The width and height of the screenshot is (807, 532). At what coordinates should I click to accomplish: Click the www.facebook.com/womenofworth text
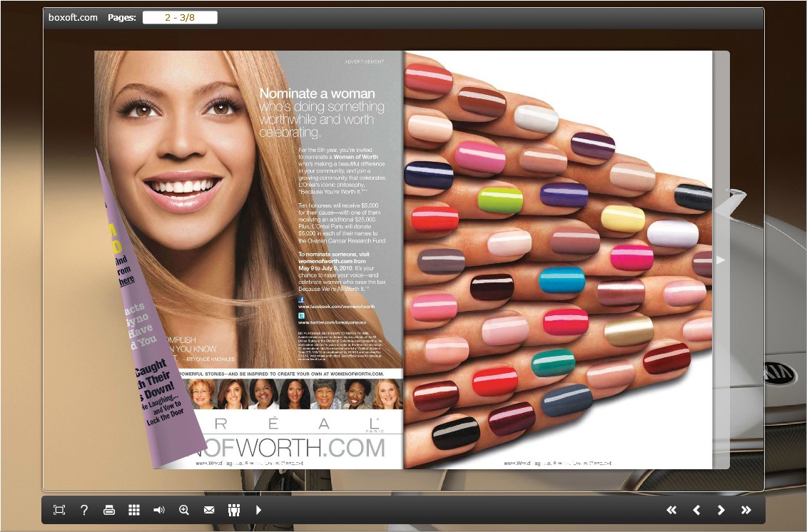tap(337, 307)
